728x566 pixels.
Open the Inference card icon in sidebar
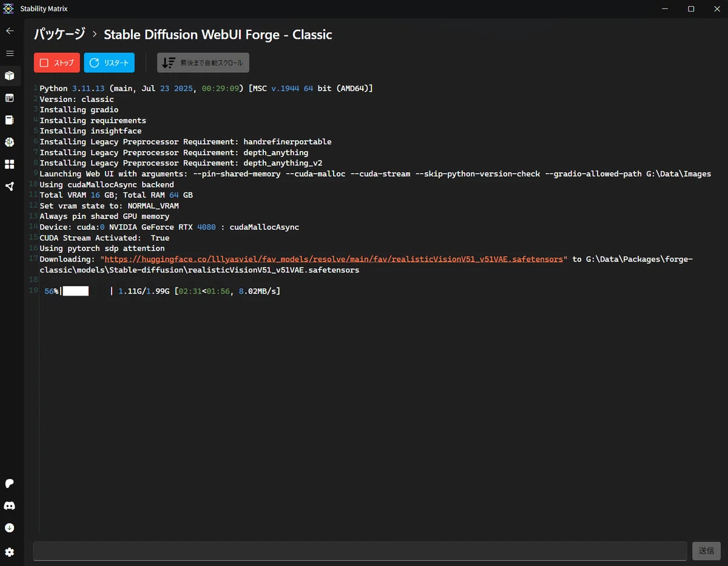pyautogui.click(x=10, y=98)
